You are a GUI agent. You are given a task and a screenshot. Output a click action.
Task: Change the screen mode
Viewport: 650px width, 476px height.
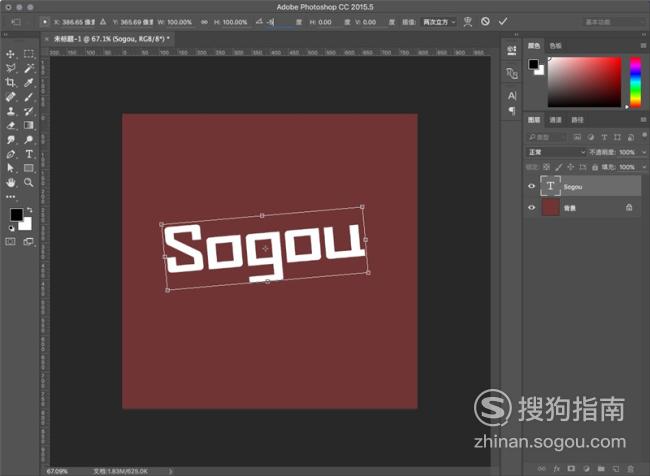click(x=29, y=241)
